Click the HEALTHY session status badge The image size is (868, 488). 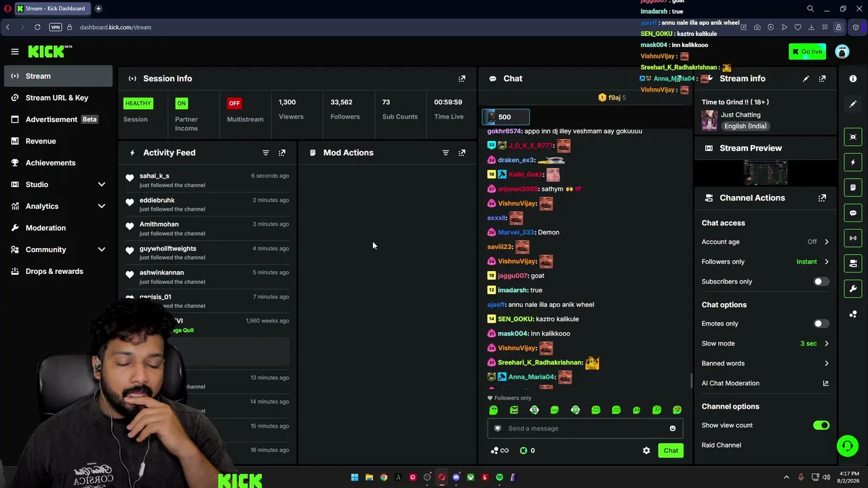(138, 103)
